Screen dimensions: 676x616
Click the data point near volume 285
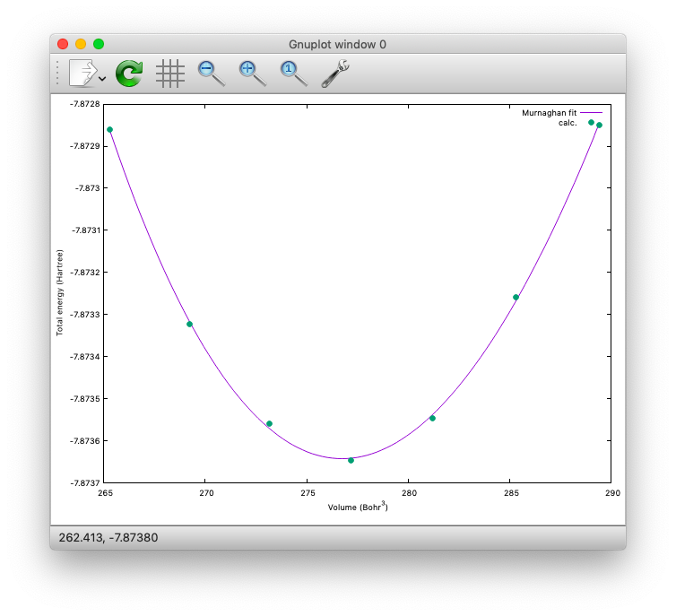tap(516, 297)
